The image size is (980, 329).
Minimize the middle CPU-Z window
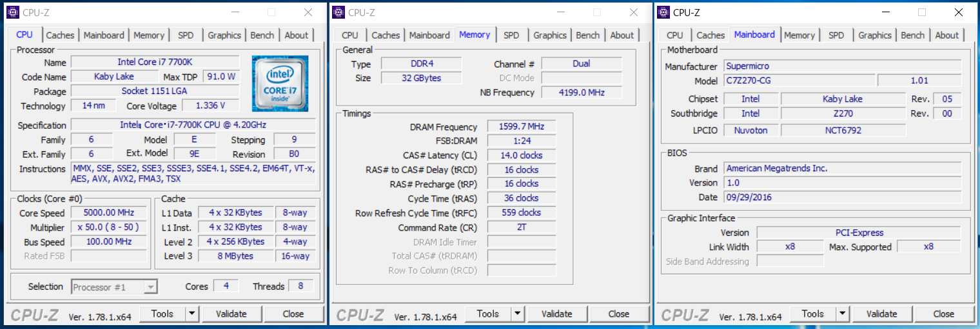pyautogui.click(x=560, y=12)
